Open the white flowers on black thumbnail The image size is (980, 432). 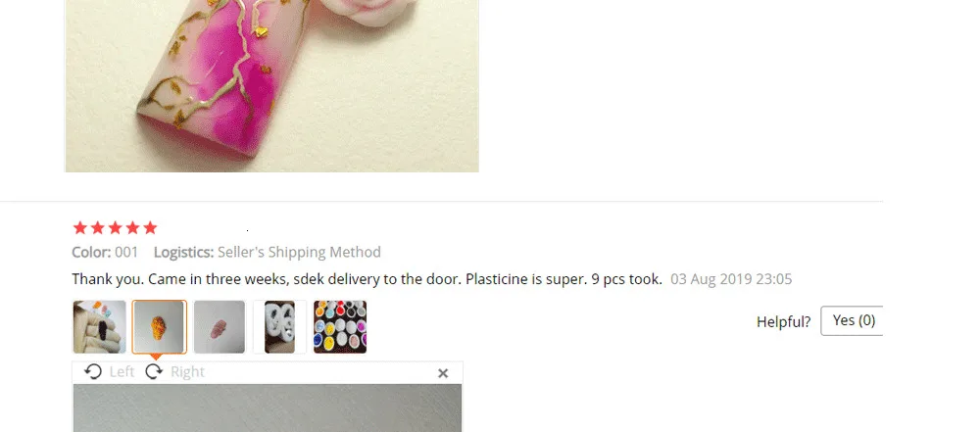(x=279, y=327)
